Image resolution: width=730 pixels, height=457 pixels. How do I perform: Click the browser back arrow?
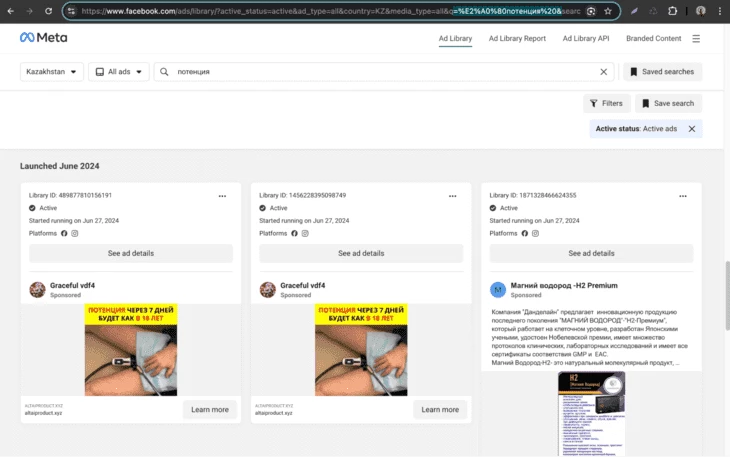pyautogui.click(x=10, y=11)
